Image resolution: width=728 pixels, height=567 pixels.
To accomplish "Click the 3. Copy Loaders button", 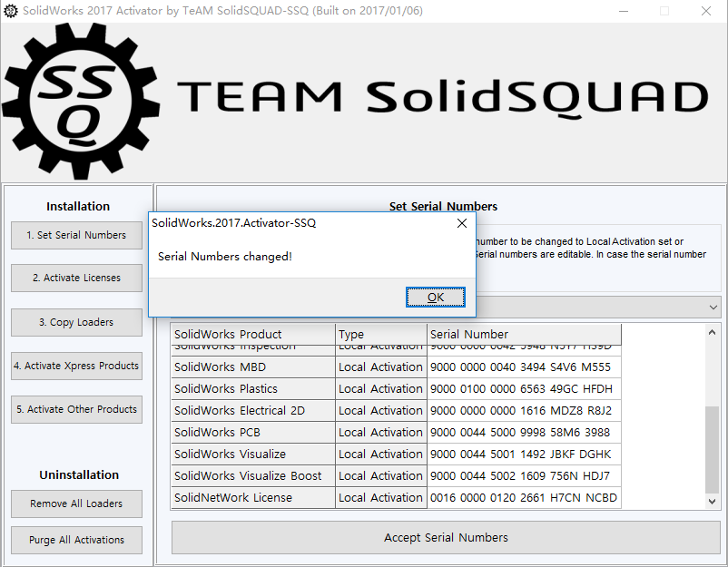I will pyautogui.click(x=76, y=322).
